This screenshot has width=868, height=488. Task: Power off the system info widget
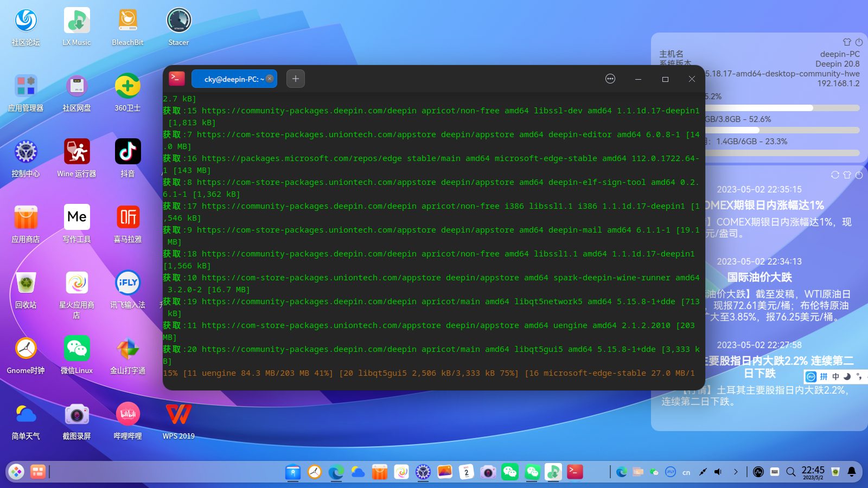point(859,42)
